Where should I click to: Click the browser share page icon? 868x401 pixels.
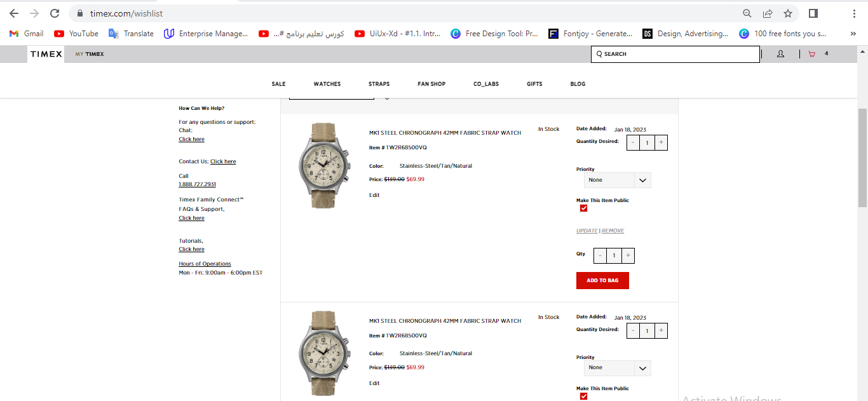768,13
